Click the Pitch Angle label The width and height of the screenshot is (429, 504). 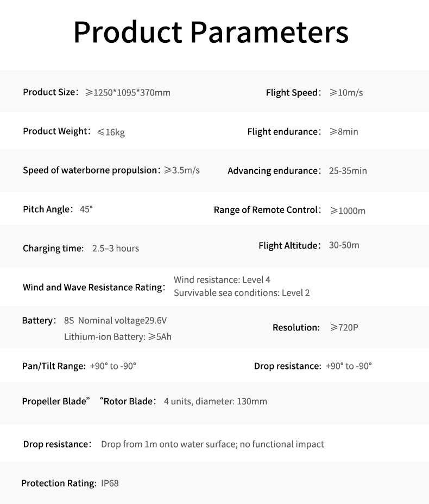(47, 209)
